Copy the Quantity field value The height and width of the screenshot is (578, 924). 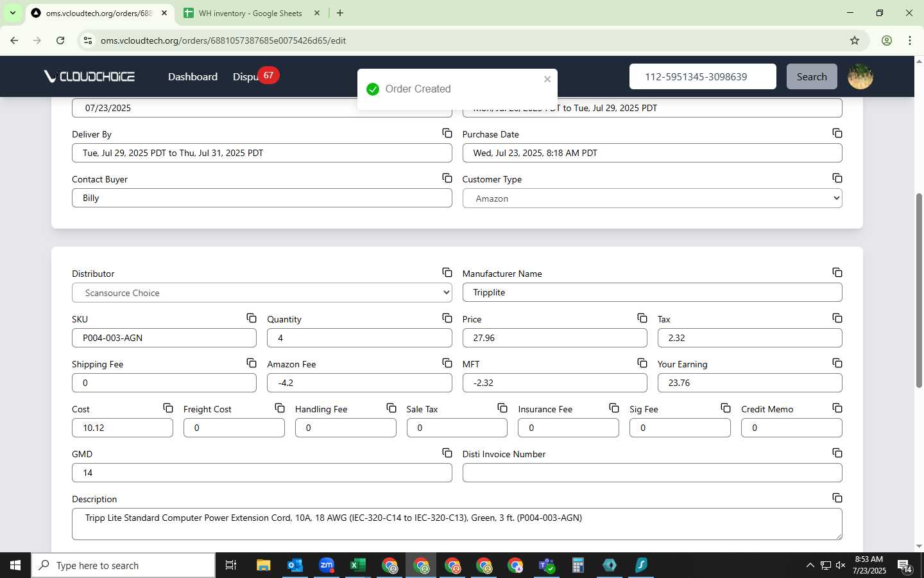[x=447, y=318]
